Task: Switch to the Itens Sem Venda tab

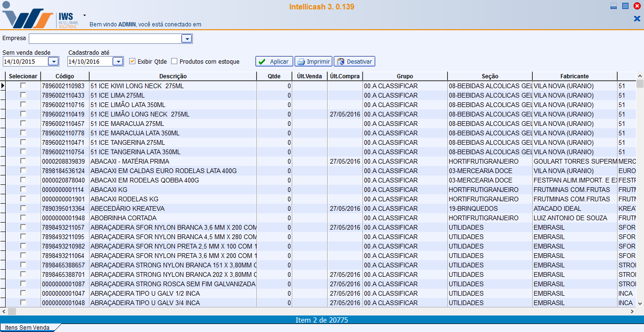Action: coord(27,328)
